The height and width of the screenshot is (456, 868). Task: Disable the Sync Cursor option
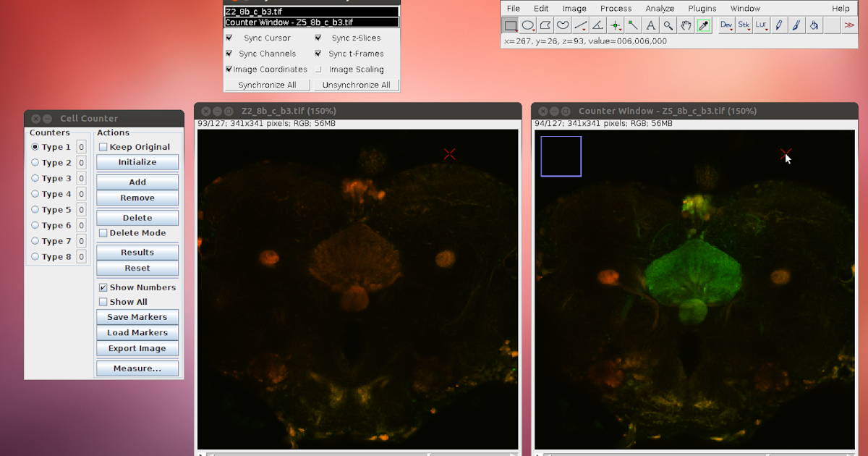229,37
